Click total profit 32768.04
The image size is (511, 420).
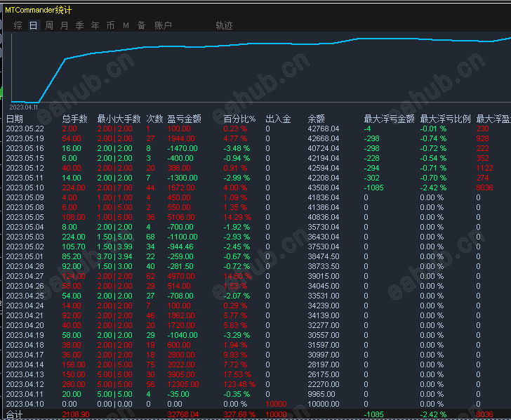click(182, 415)
